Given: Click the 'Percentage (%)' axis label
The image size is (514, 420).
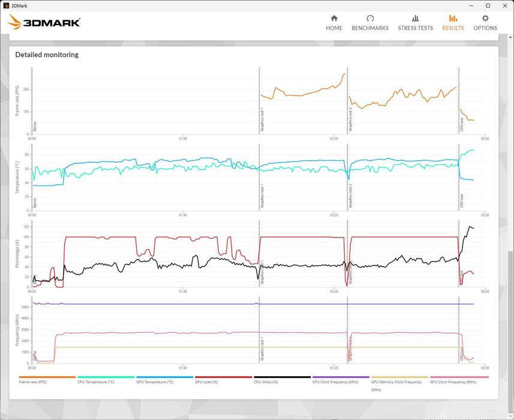Looking at the screenshot, I should [17, 253].
